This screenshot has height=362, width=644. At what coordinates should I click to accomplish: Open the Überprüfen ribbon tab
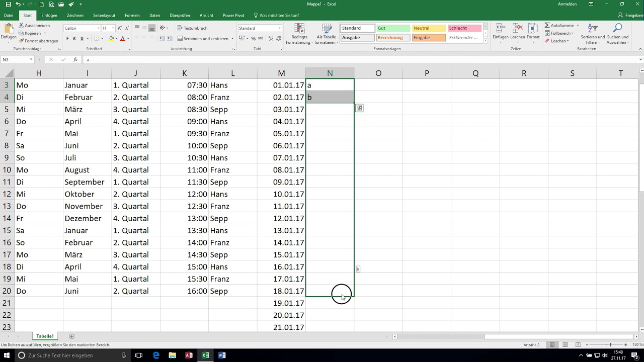click(x=180, y=16)
